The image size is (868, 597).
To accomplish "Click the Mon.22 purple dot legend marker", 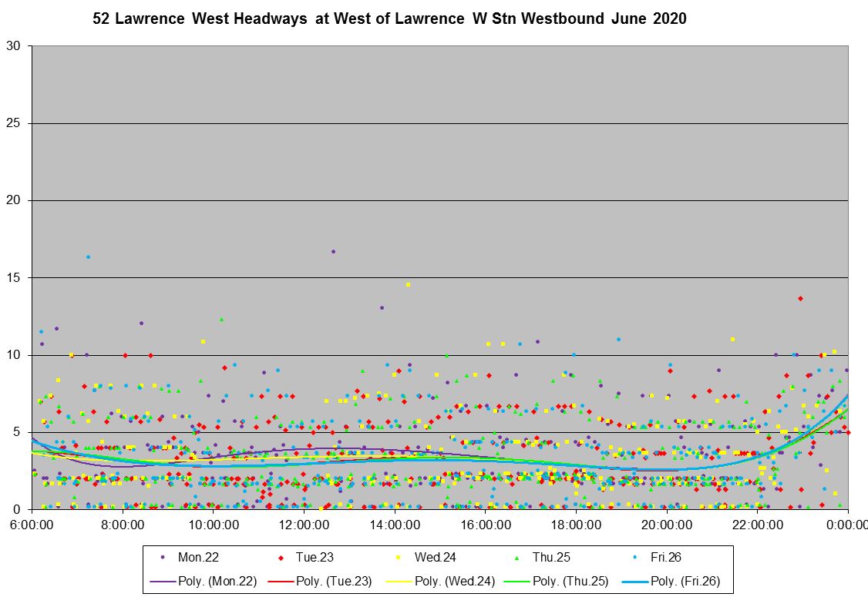I will (163, 557).
